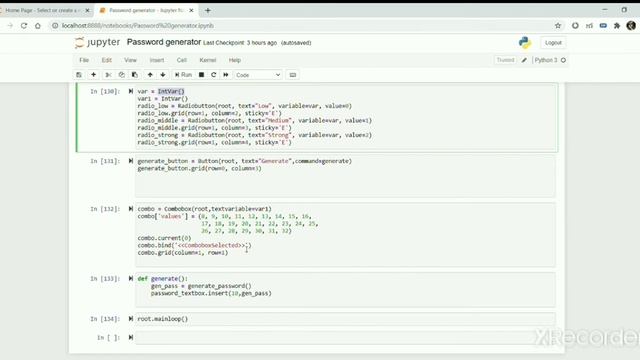The image size is (640, 360).
Task: Click the Python logo icon
Action: [x=525, y=42]
